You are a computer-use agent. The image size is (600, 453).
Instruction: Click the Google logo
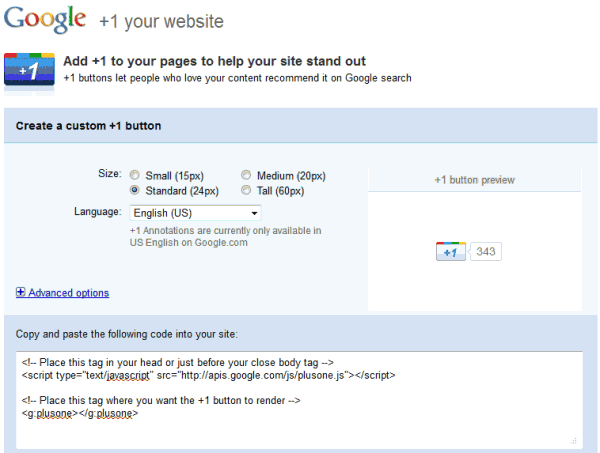tap(46, 19)
